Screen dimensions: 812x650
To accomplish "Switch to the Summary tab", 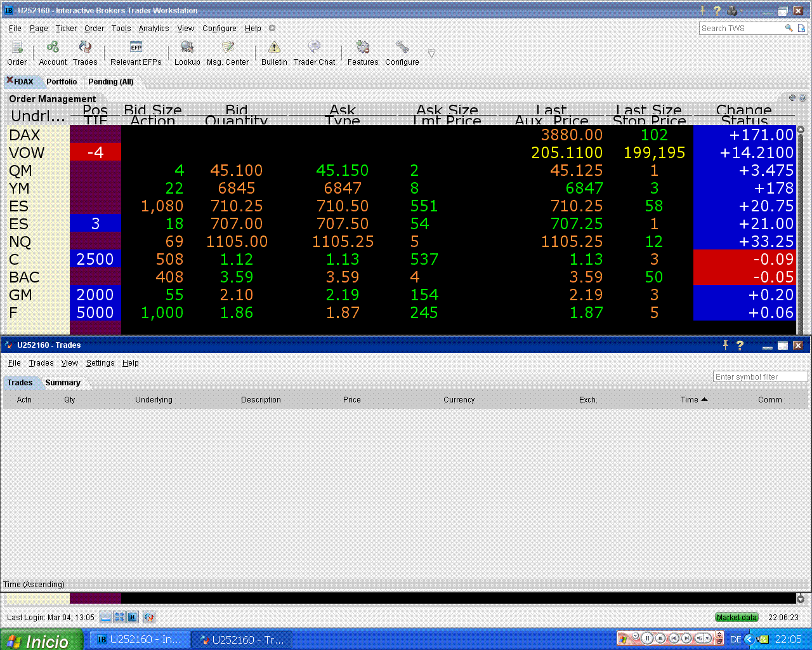I will [x=63, y=383].
